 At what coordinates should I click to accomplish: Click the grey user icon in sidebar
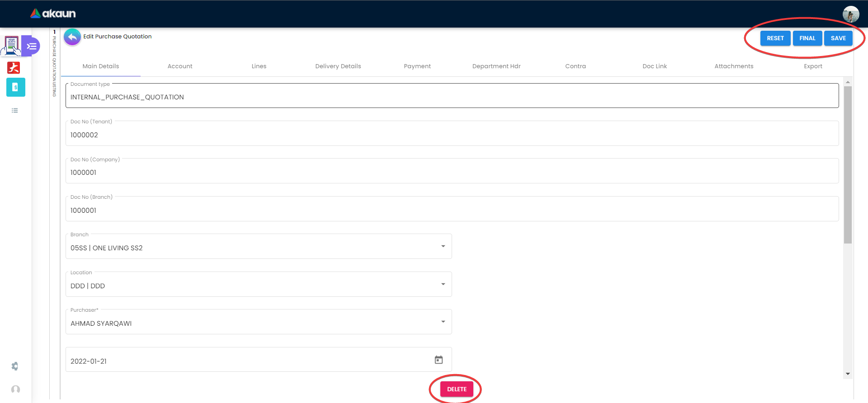(15, 389)
